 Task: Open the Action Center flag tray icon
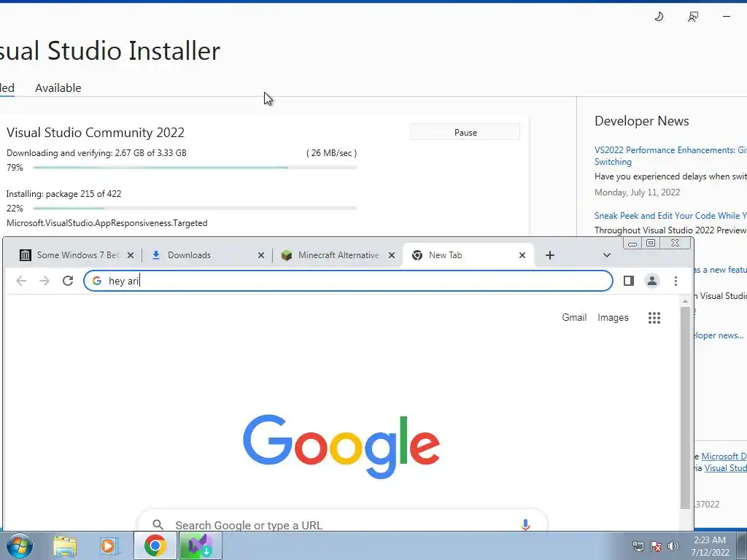656,546
